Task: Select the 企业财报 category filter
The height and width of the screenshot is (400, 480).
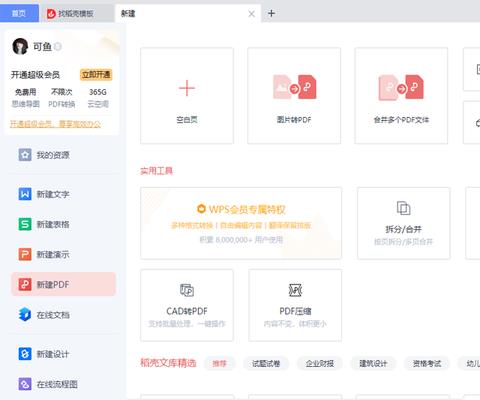Action: coord(320,363)
